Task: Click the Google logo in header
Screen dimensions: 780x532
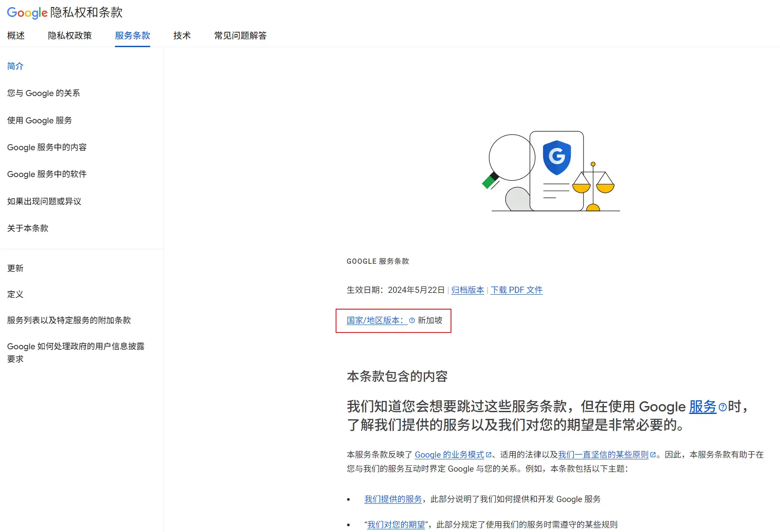Action: click(x=27, y=13)
